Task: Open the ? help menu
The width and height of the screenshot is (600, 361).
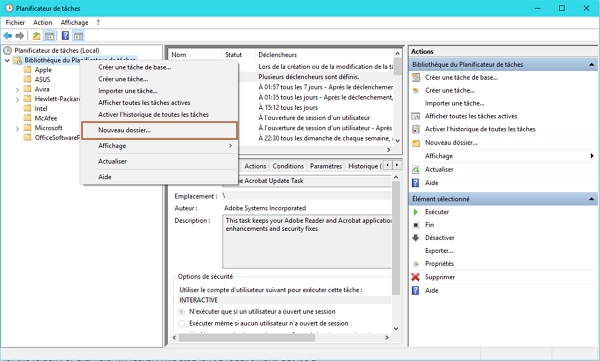Action: (x=98, y=23)
